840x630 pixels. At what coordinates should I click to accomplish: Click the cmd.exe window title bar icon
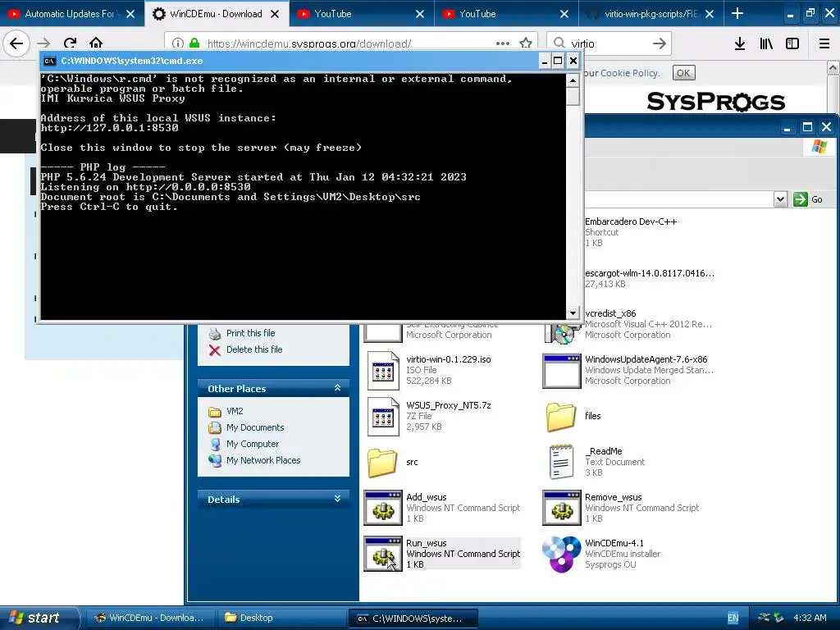click(50, 61)
